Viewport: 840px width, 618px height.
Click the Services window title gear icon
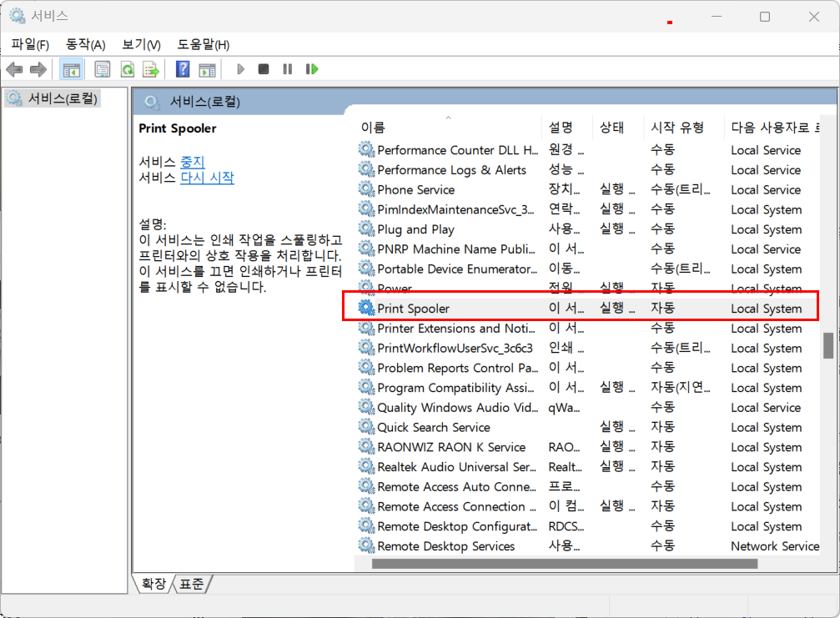tap(18, 16)
